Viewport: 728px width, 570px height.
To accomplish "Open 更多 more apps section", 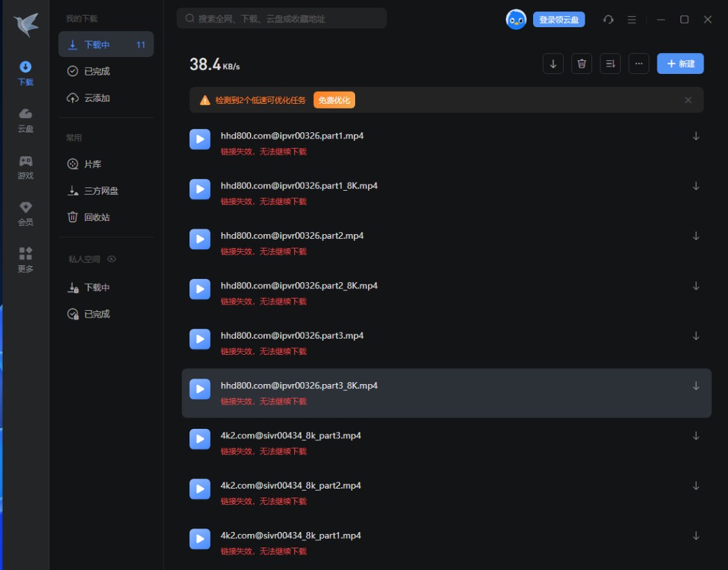I will (26, 260).
